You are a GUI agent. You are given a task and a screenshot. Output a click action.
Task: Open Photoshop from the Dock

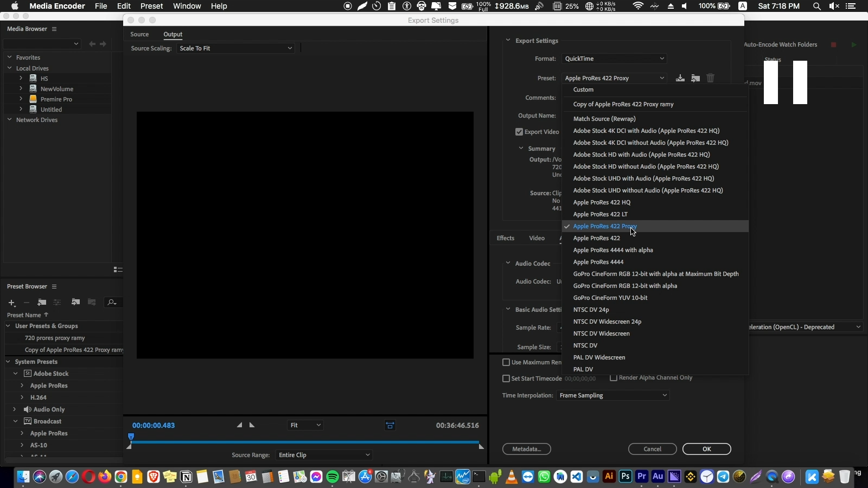(626, 477)
